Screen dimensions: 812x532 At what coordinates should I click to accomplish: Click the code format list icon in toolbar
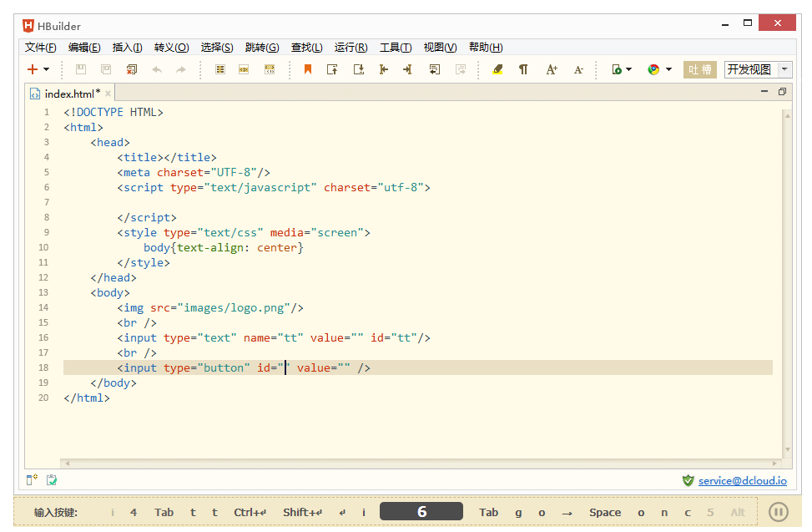click(x=220, y=69)
